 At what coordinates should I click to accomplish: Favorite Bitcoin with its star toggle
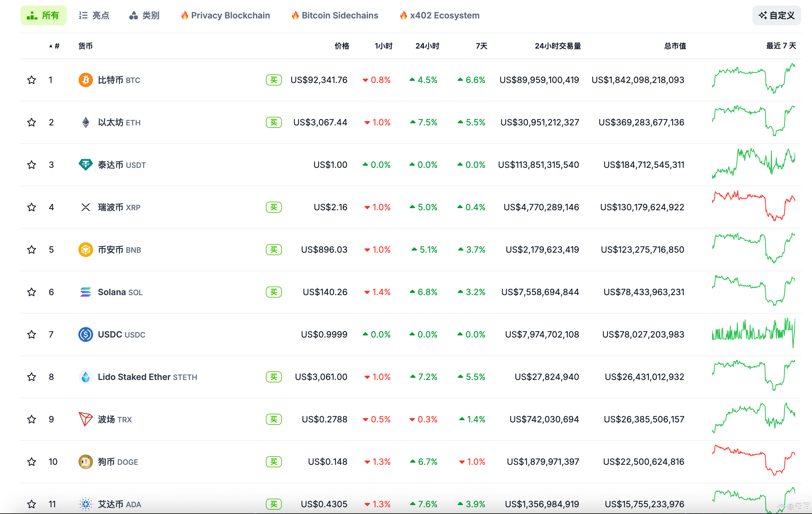[x=32, y=80]
